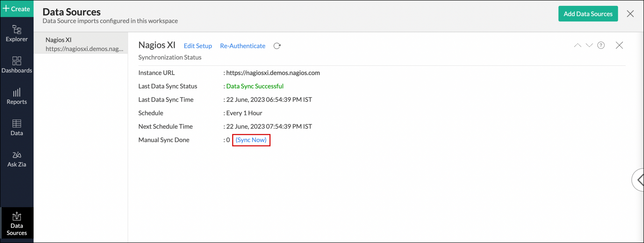Viewport: 644px width, 243px height.
Task: Click the up chevron for previous source
Action: tap(578, 45)
